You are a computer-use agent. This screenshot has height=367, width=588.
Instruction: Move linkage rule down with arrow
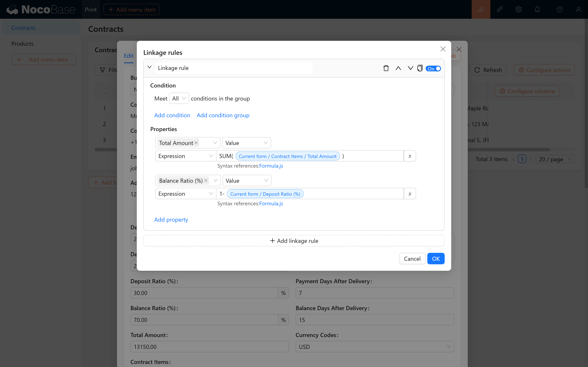[410, 68]
